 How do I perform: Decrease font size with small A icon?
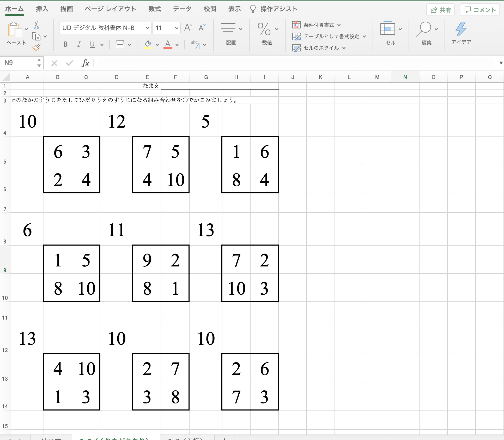202,28
